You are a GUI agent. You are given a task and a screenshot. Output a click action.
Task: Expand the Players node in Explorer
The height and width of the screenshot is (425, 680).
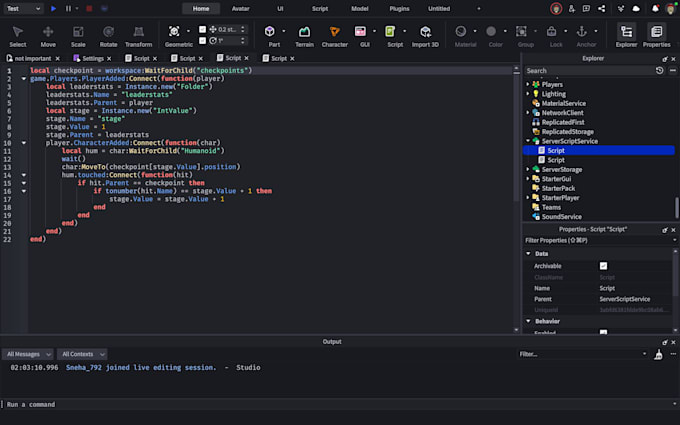(x=528, y=84)
